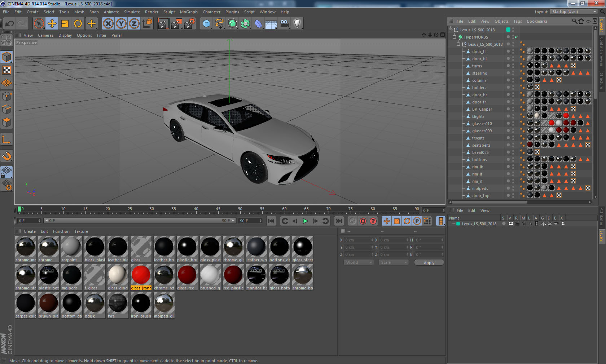Enable Edges mode in left palette
Image resolution: width=606 pixels, height=364 pixels.
7,109
